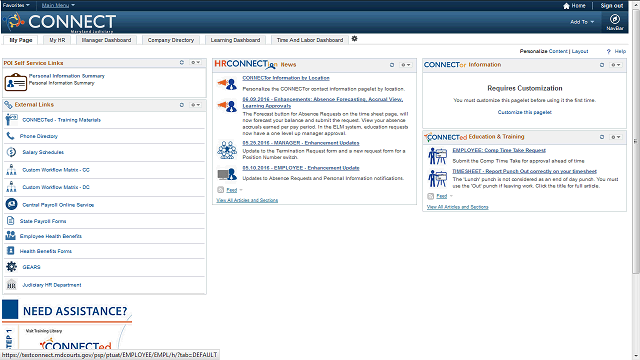Viewport: 640px width, 360px height.
Task: Open EMPLOYEE Comp Time Take Request article
Action: [x=499, y=150]
